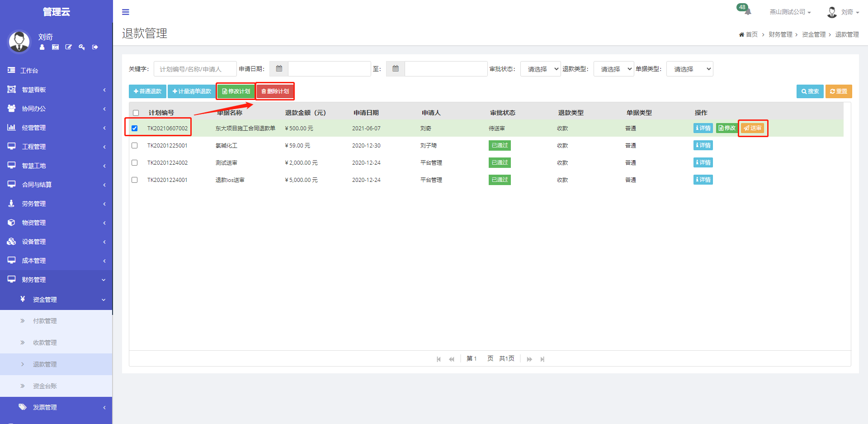Click 修改 for row TK20210607002
Screen dimensions: 868x424
pos(727,128)
